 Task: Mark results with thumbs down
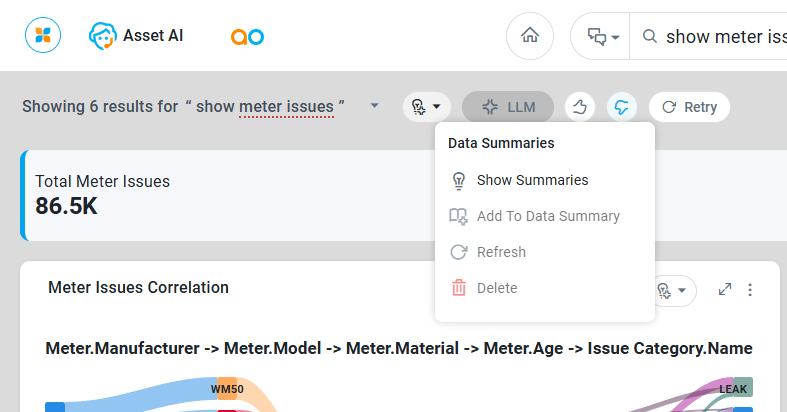(622, 107)
